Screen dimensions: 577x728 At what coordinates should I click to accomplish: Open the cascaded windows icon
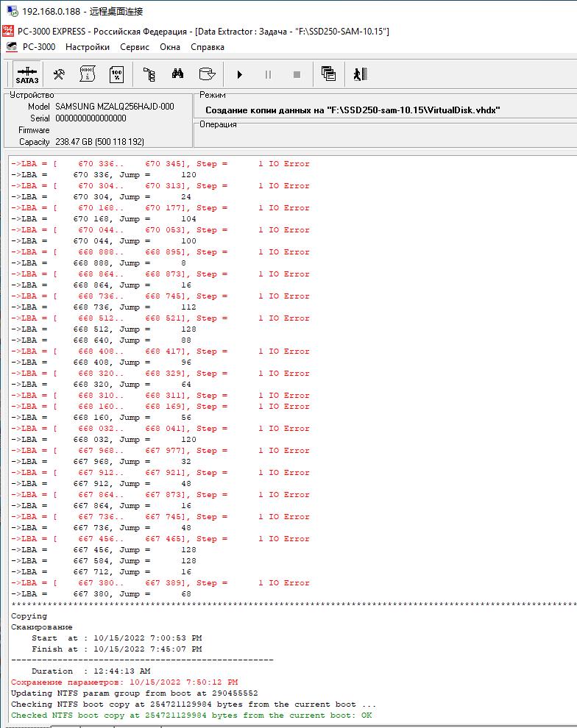(328, 74)
